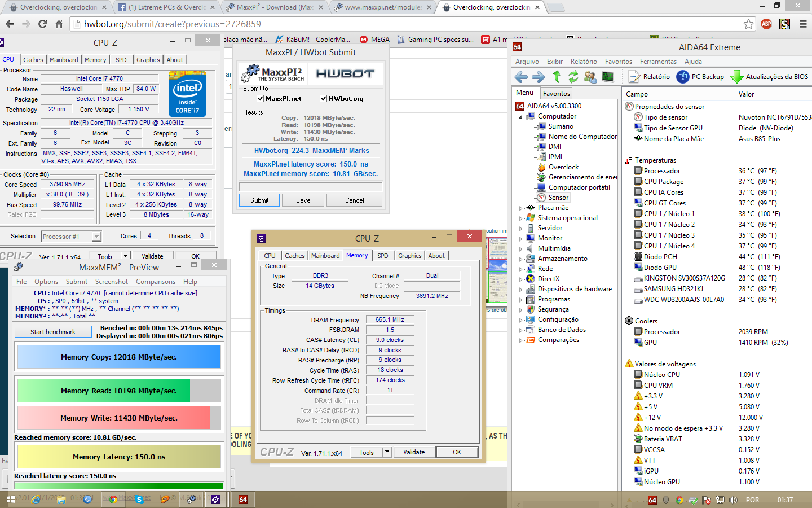Click Validate in the Memory CPU-Z window

[x=414, y=452]
